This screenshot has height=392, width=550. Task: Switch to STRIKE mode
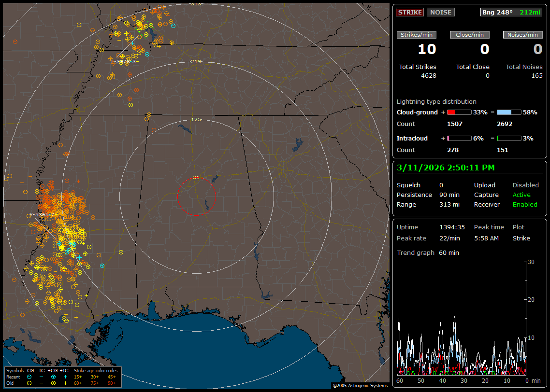click(x=410, y=13)
